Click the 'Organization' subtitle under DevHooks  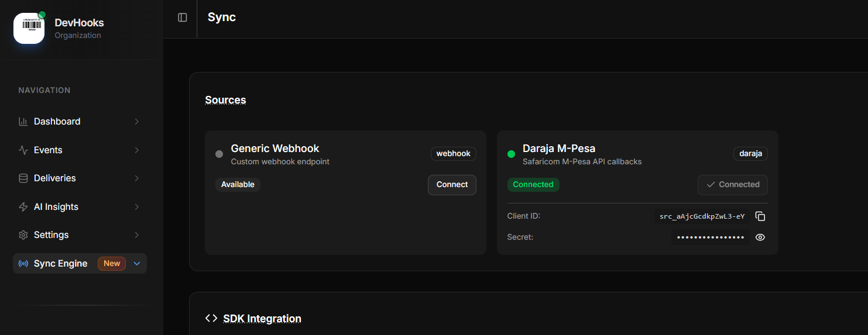point(78,36)
